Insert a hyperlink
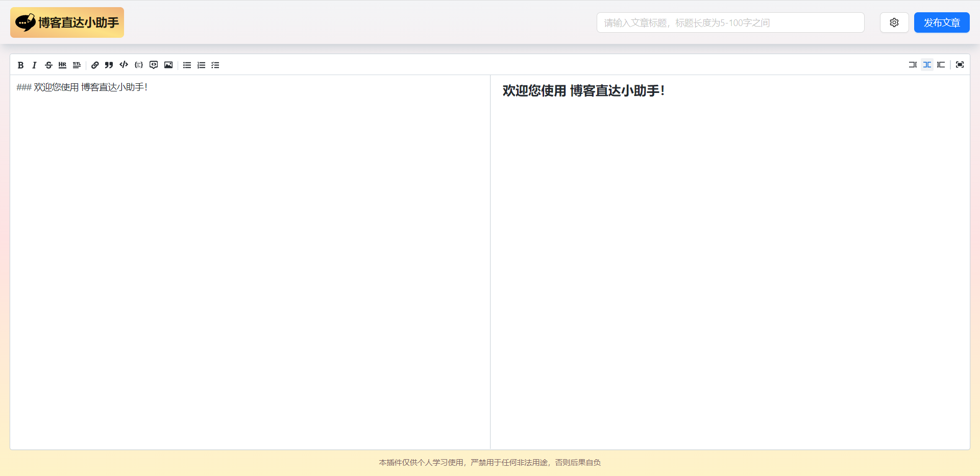 pos(95,65)
